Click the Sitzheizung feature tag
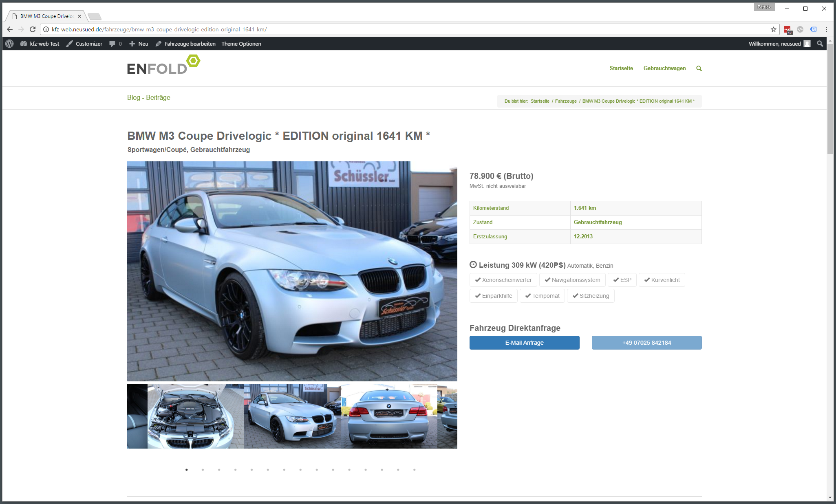Screen dimensions: 836x504 point(590,296)
